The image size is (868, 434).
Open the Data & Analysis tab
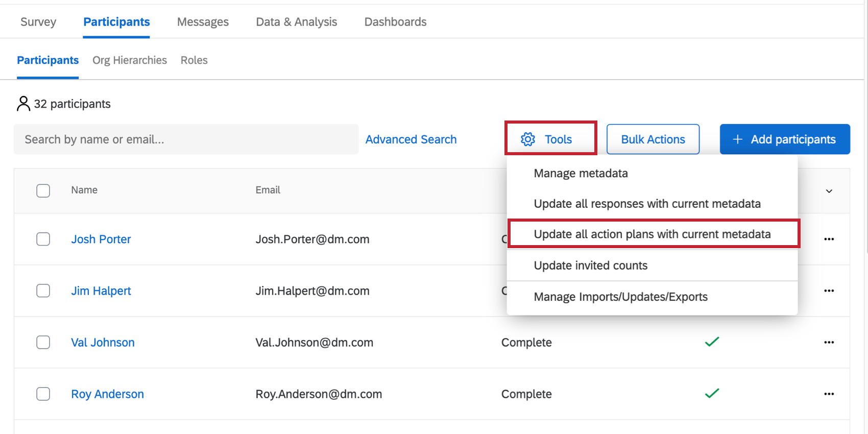pos(296,22)
